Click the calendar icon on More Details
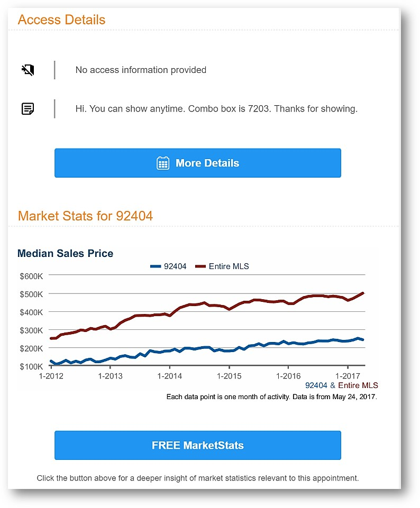Viewport: 420px width, 508px height. tap(163, 163)
